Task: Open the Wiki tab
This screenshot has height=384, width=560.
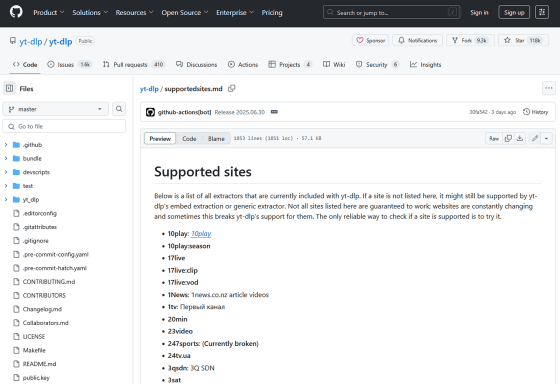Action: click(334, 65)
